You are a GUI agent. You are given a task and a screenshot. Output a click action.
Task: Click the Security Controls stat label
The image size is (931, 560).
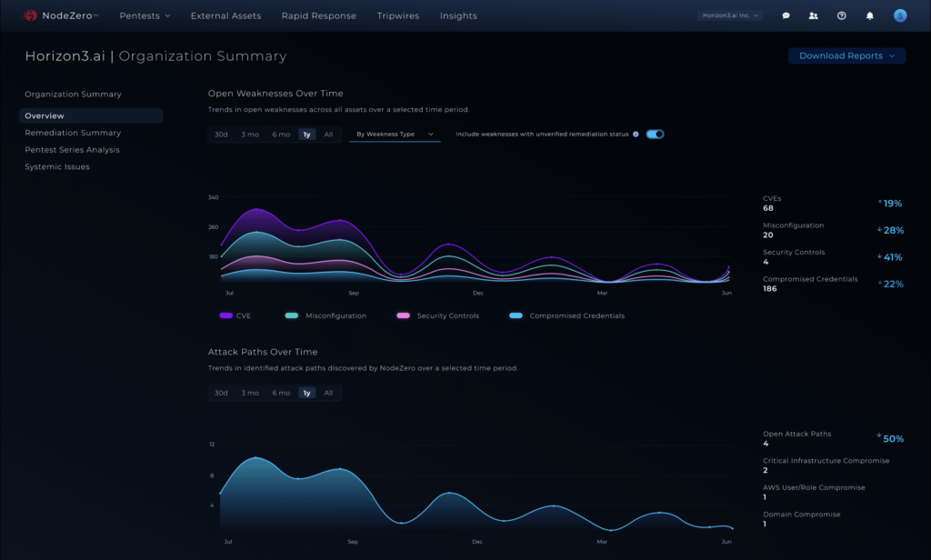794,253
